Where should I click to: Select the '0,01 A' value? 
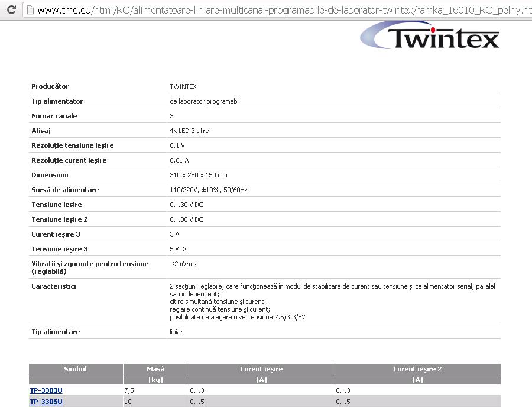(179, 160)
